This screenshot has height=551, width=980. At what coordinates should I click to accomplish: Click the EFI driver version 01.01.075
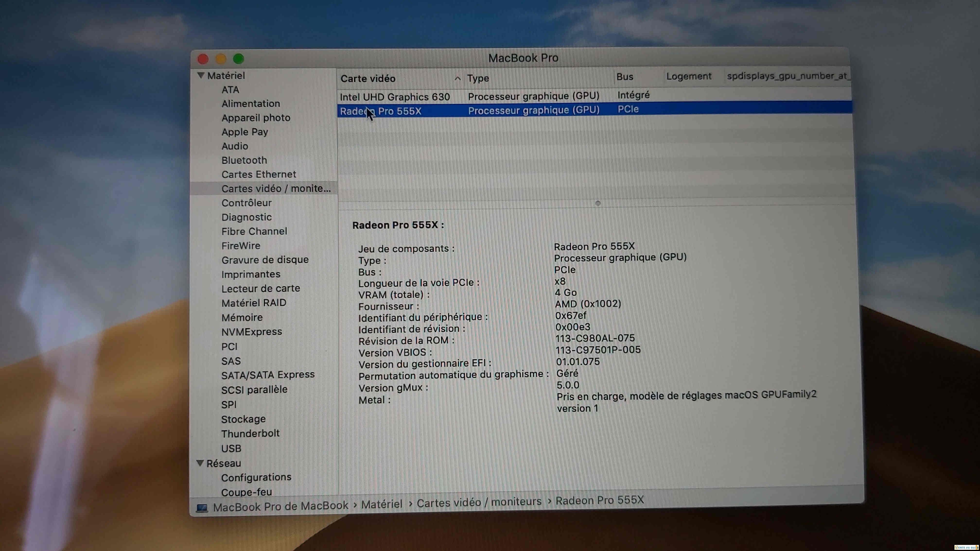point(578,361)
